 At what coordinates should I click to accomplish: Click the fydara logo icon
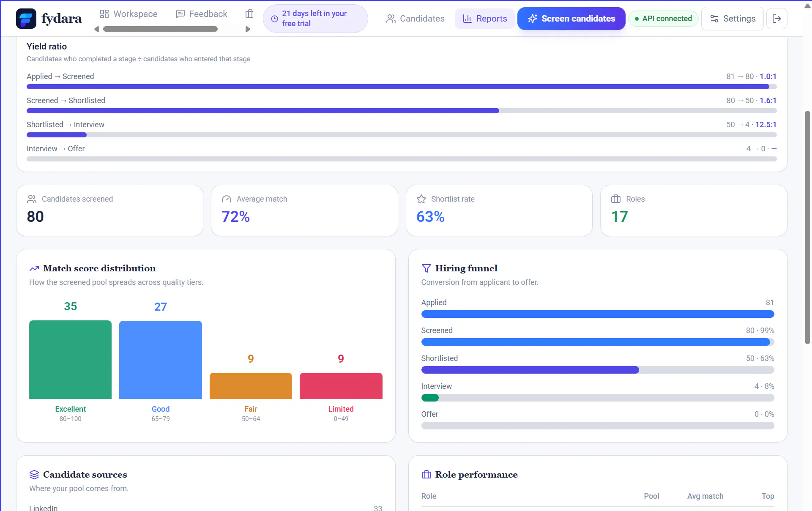pyautogui.click(x=26, y=19)
